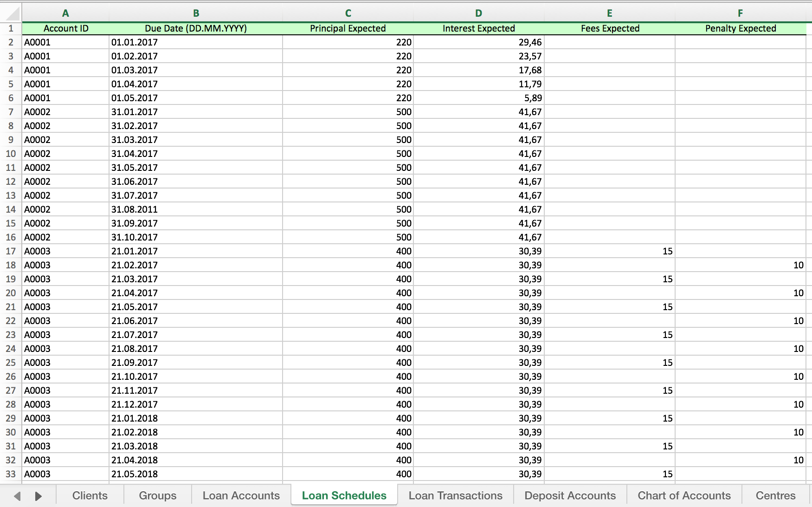This screenshot has width=812, height=507.
Task: Go to the Deposit Accounts tab
Action: [x=570, y=495]
